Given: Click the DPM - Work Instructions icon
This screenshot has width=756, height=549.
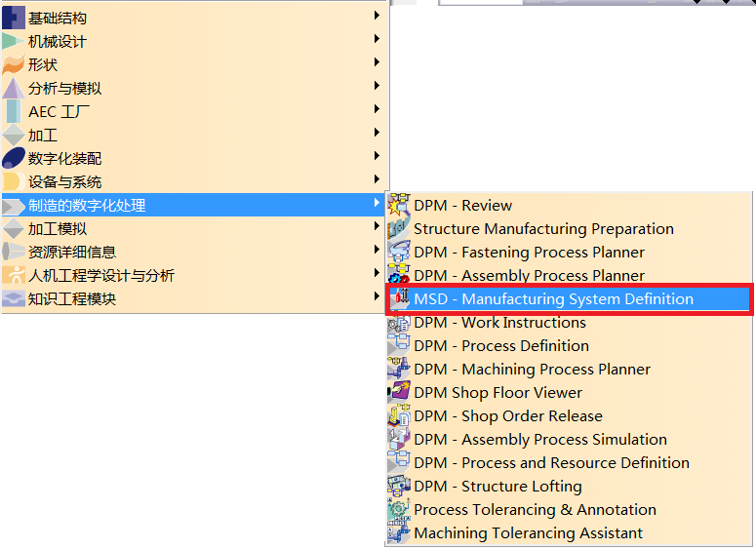Looking at the screenshot, I should pyautogui.click(x=399, y=322).
